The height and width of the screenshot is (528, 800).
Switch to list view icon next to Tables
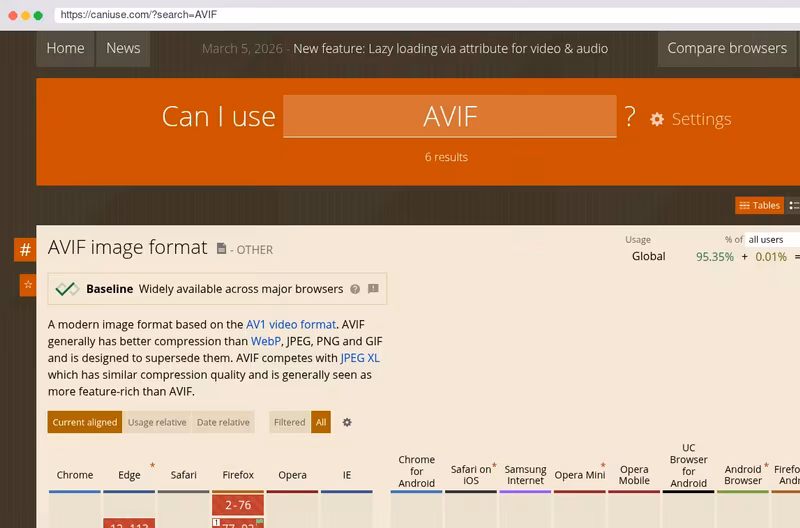point(793,205)
